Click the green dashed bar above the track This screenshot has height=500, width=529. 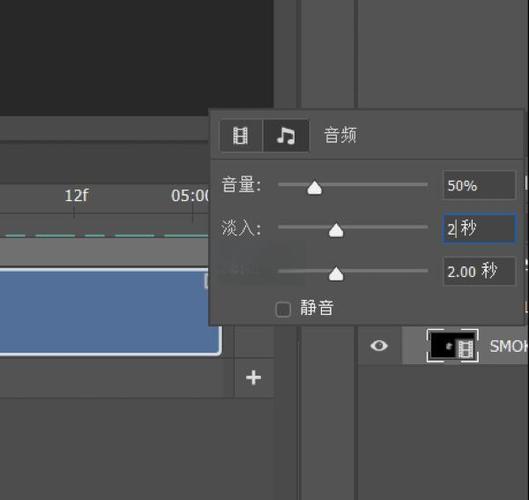tap(104, 235)
